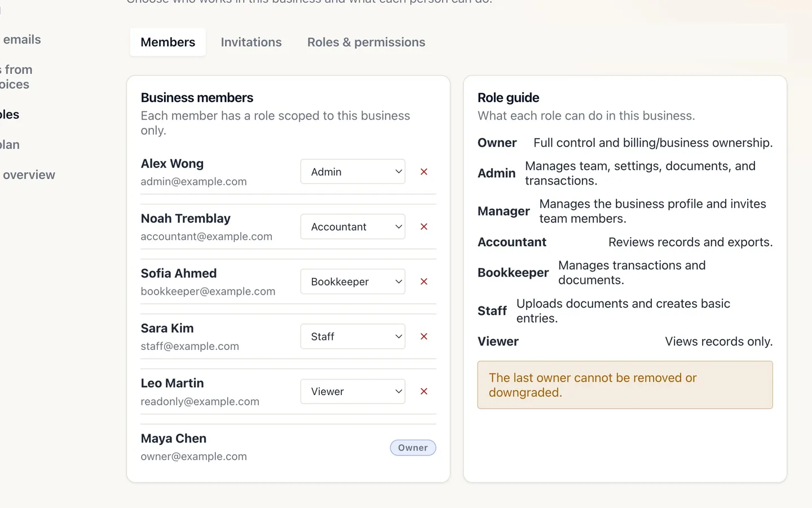Viewport: 812px width, 508px height.
Task: Click the admin@example.com email
Action: [193, 182]
